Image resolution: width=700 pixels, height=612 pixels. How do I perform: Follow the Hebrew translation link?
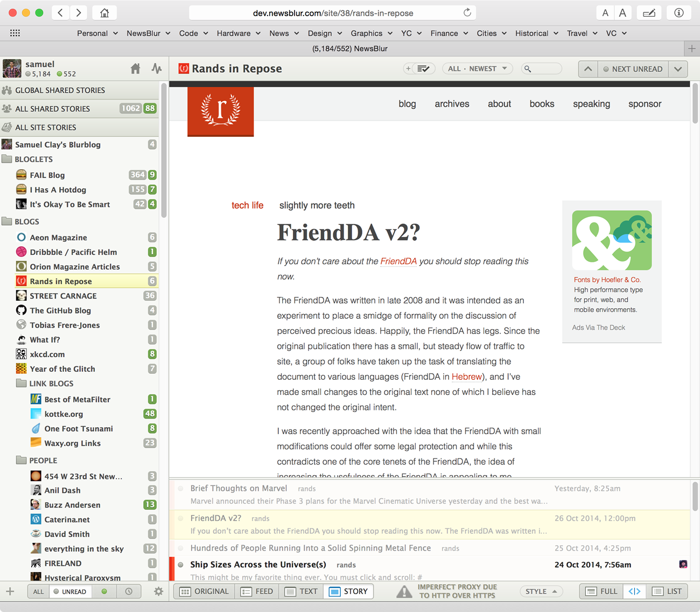[x=467, y=377]
